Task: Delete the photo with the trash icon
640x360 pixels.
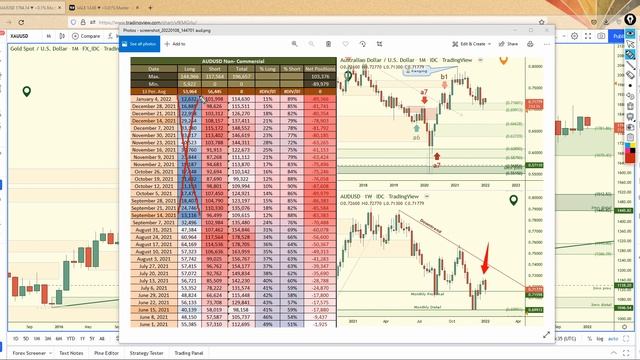Action: 328,44
